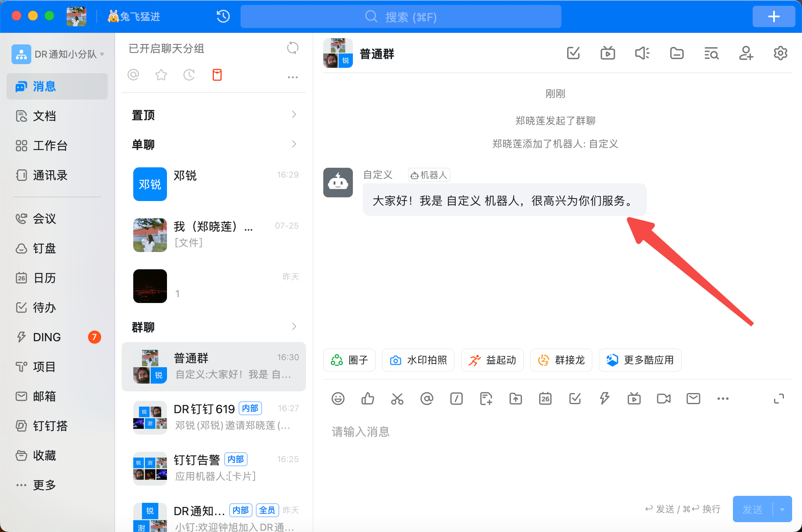Screen dimensions: 802x532
Task: Open 文档 in the sidebar
Action: 57,116
